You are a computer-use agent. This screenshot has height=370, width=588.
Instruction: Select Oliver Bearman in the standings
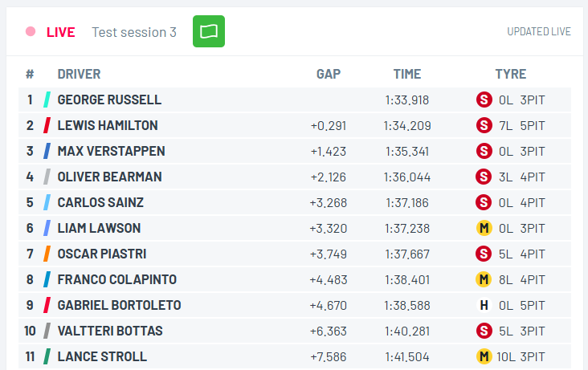[x=109, y=177]
